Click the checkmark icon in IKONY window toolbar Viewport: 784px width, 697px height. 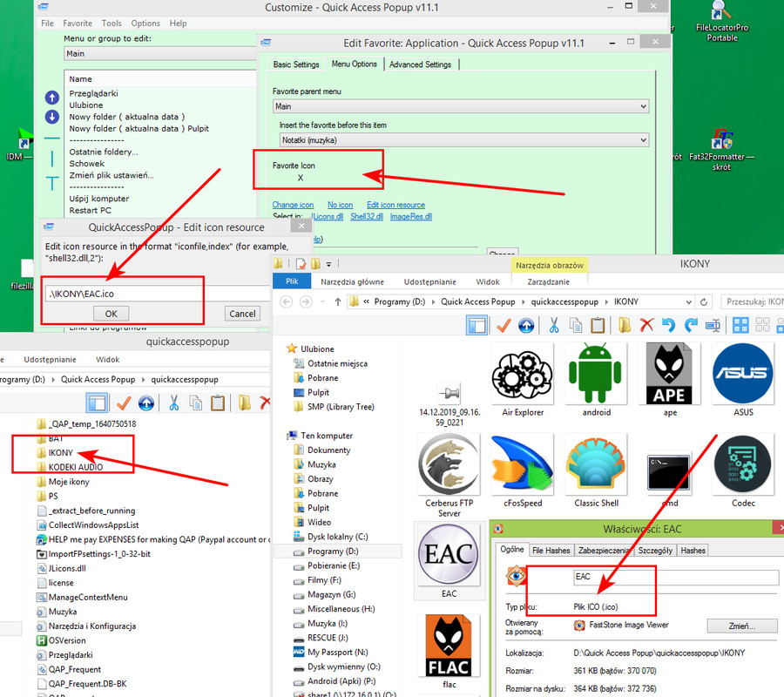pos(504,326)
